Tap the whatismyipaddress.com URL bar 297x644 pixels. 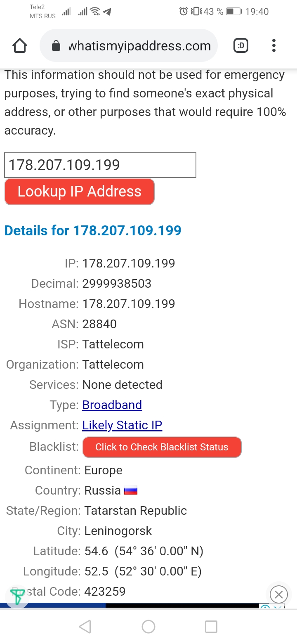(129, 46)
